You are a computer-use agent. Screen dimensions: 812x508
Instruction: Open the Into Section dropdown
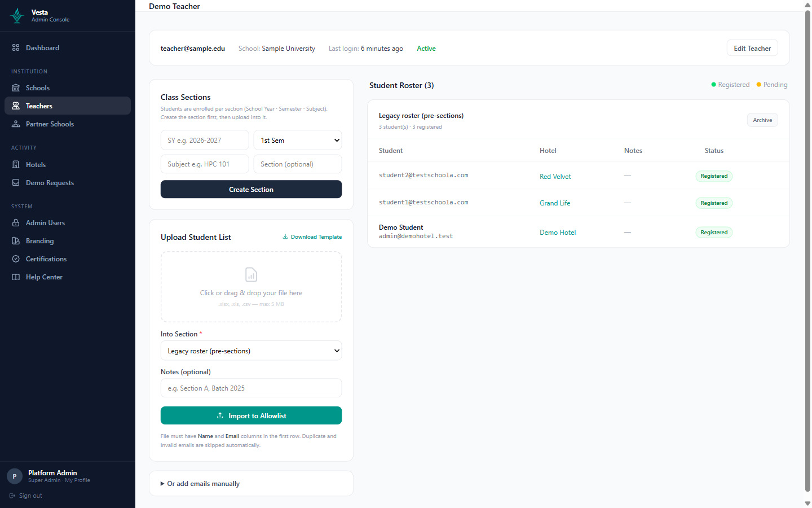251,351
